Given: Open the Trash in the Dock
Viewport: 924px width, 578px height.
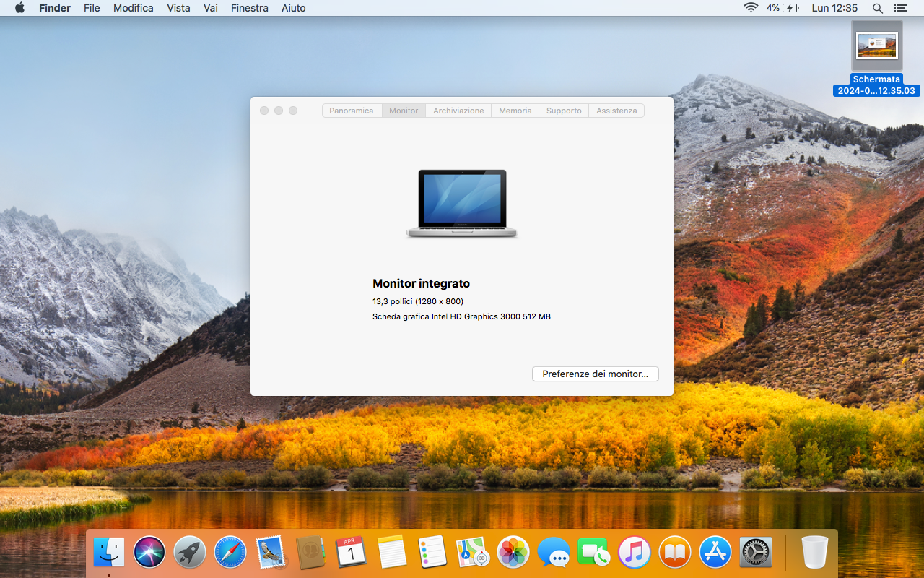Looking at the screenshot, I should click(x=814, y=553).
